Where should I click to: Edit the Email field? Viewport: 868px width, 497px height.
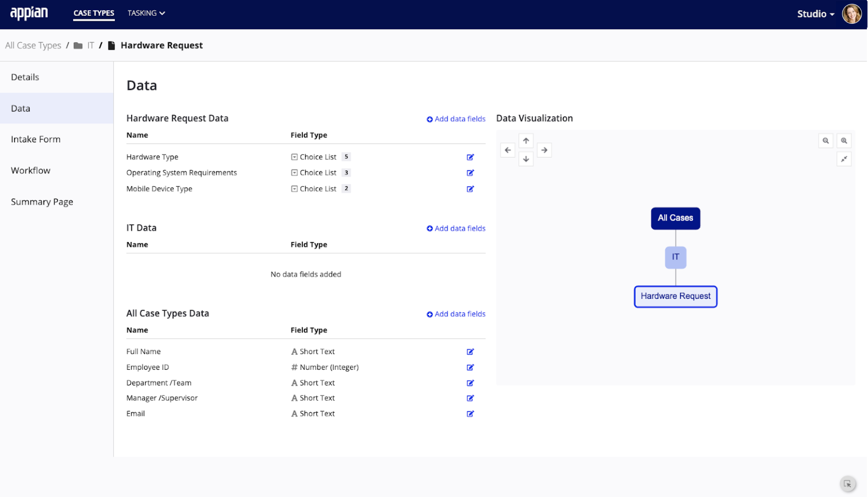(470, 414)
